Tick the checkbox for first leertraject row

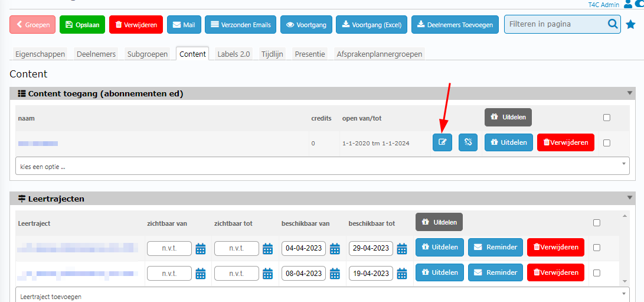(x=597, y=248)
